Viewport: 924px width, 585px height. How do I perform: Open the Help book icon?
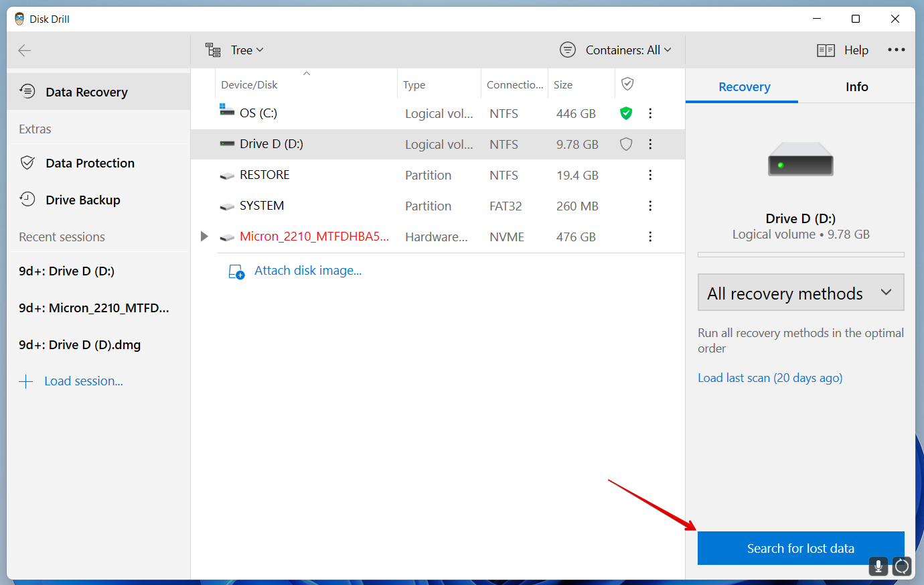coord(826,50)
